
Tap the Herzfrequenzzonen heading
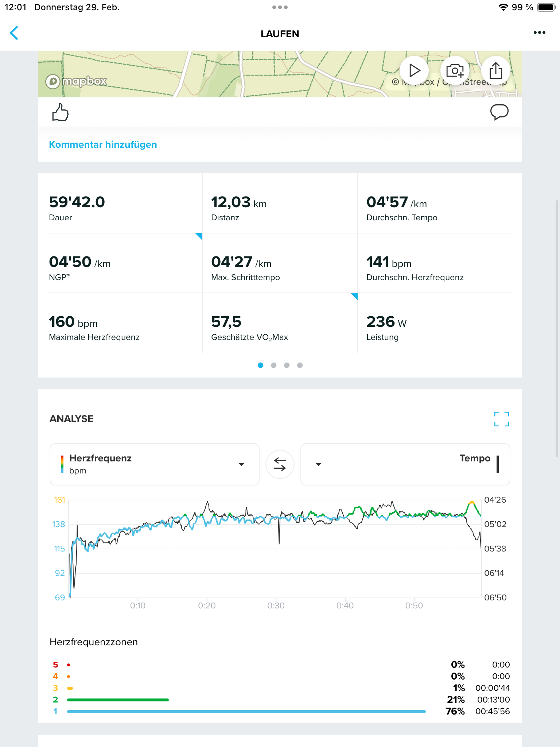(94, 642)
